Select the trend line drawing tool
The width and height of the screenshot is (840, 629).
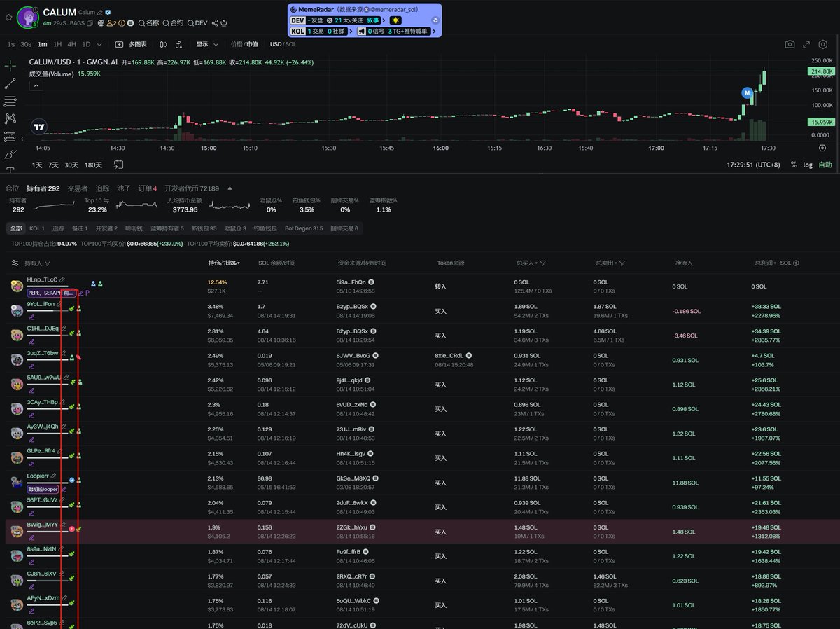click(10, 83)
